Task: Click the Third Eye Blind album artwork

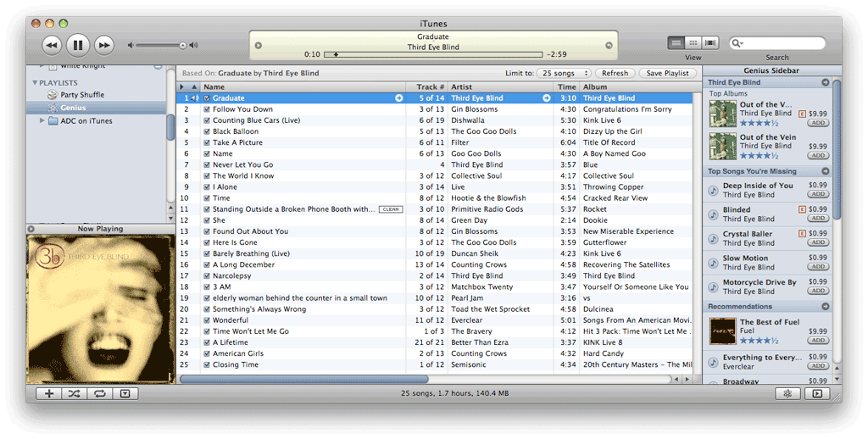Action: tap(100, 308)
